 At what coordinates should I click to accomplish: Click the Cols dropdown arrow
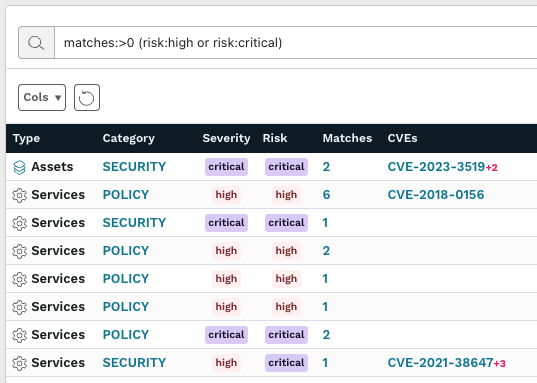click(58, 98)
